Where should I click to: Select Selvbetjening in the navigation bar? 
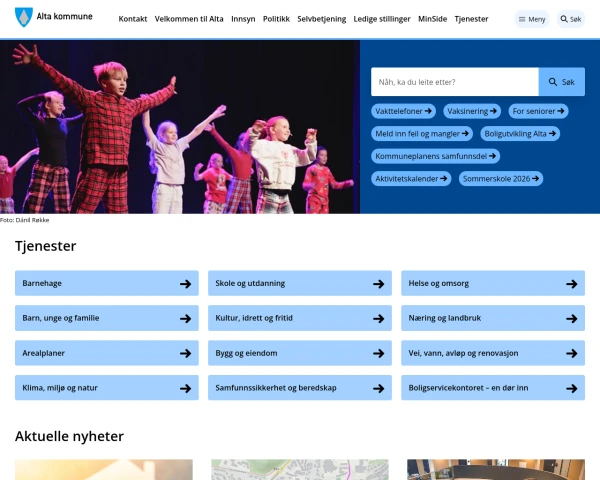tap(321, 19)
